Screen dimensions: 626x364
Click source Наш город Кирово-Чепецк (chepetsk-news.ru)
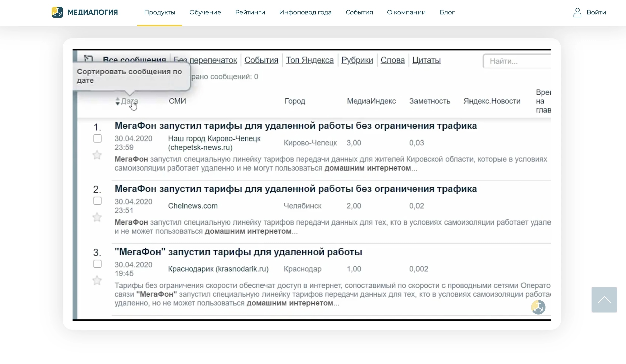214,143
